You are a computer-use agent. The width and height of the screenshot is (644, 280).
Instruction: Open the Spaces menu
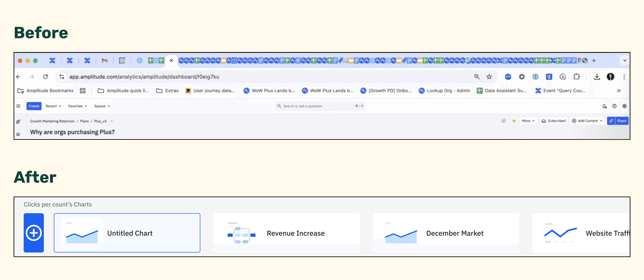point(102,106)
